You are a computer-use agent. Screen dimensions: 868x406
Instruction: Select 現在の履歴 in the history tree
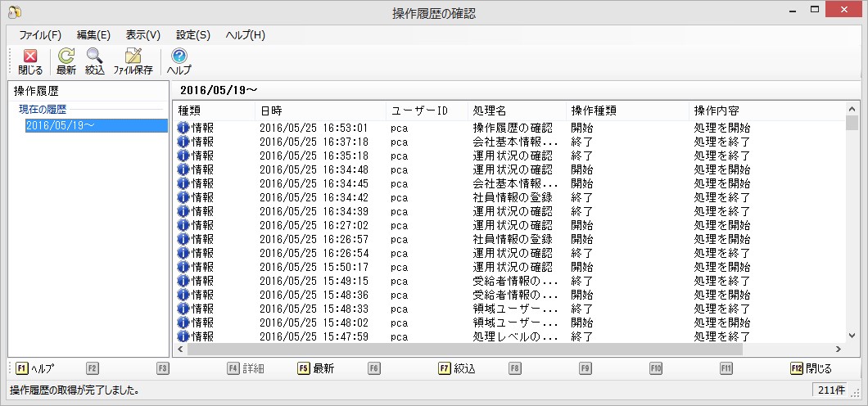click(43, 109)
